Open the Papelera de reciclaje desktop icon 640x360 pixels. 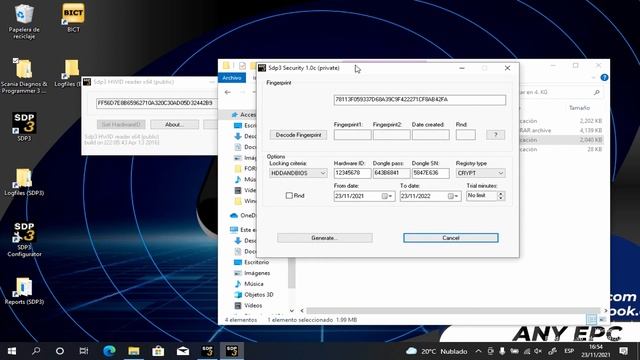24,20
